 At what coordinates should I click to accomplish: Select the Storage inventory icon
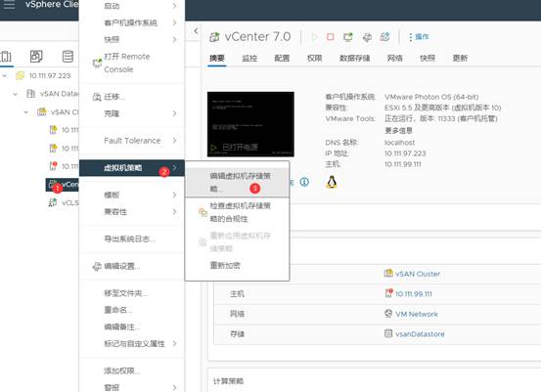(68, 56)
